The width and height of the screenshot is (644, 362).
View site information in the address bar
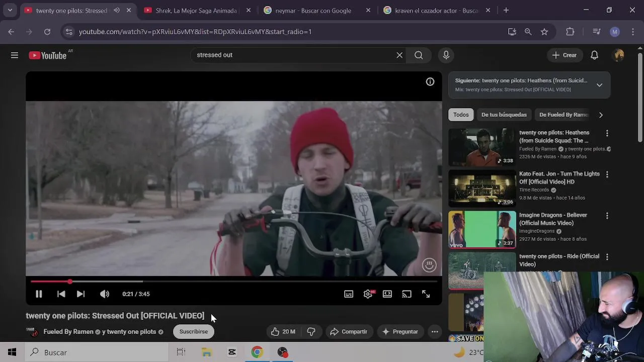click(69, 32)
